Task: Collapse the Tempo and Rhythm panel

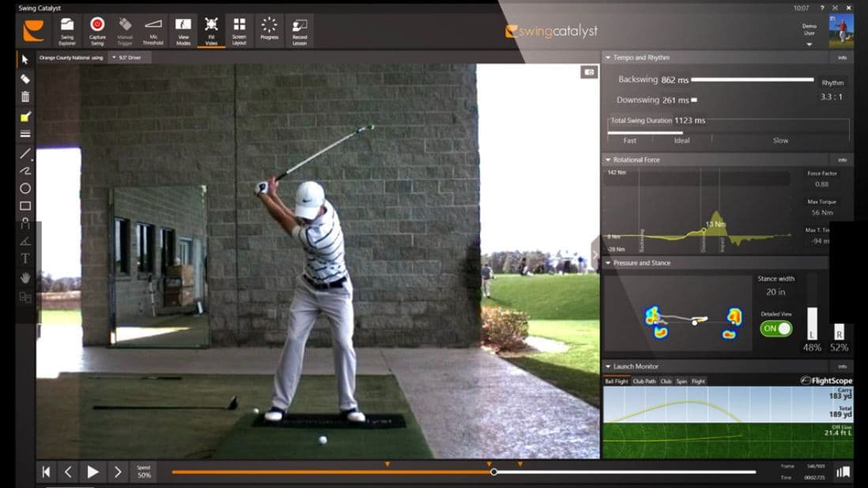Action: [607, 58]
